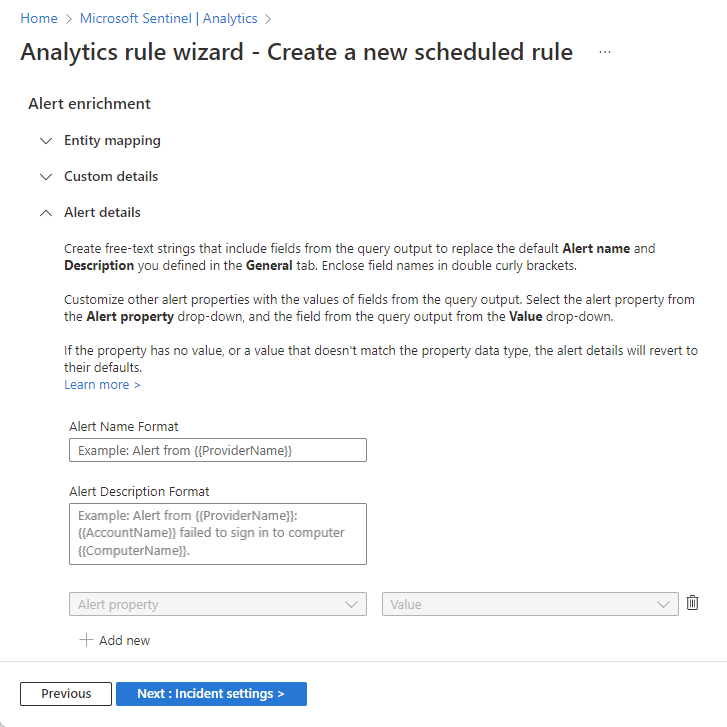Click the Alert Description Format text area
The height and width of the screenshot is (727, 727).
pos(218,533)
